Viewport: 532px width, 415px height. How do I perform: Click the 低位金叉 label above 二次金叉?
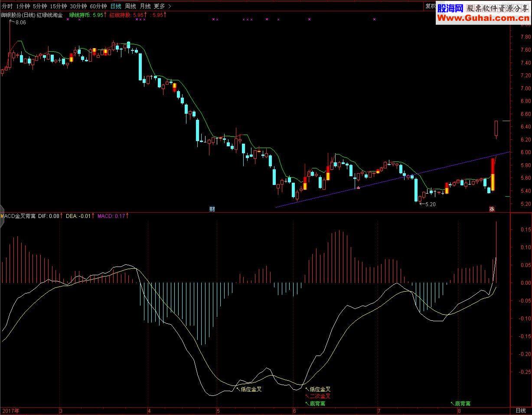pyautogui.click(x=320, y=389)
